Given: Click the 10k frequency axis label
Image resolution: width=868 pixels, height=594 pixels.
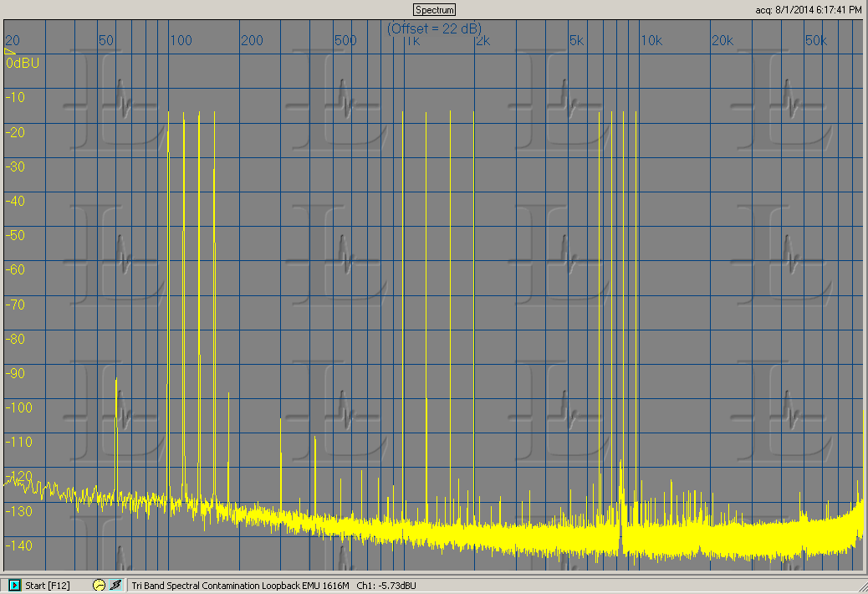Looking at the screenshot, I should pos(651,40).
